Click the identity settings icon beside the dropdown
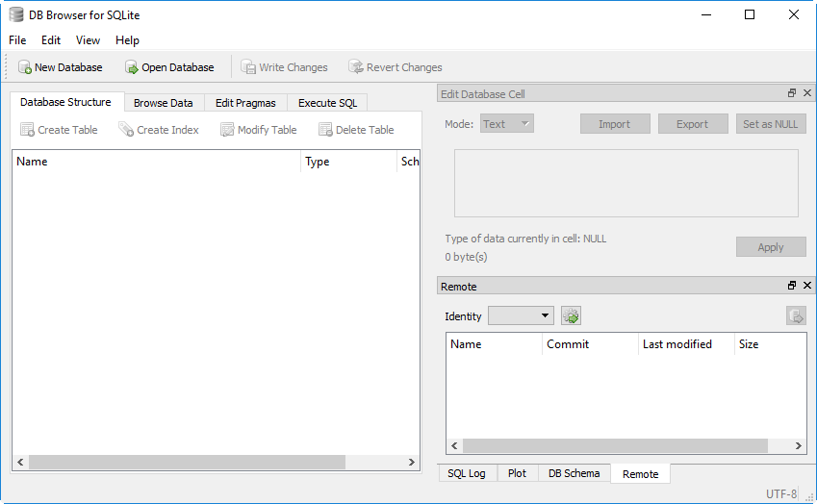 [572, 315]
